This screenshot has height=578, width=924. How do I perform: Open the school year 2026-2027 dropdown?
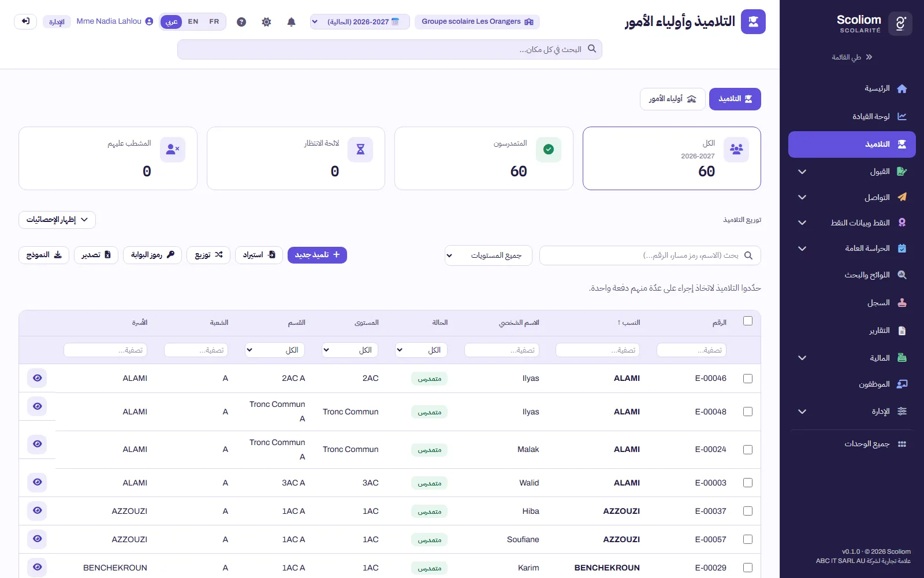coord(360,22)
